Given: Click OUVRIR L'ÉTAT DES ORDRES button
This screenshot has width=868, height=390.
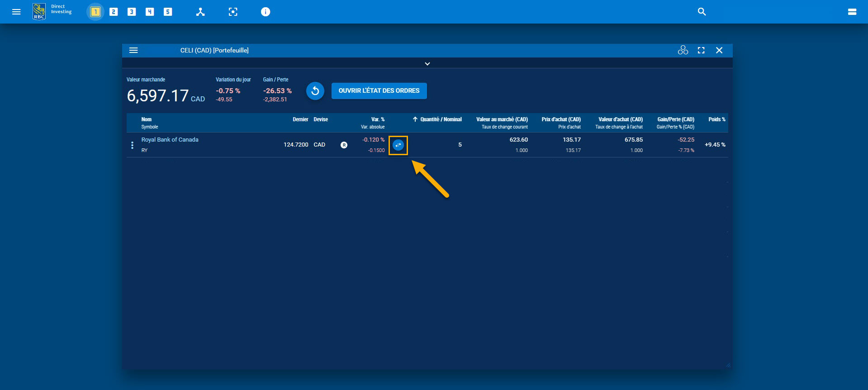Looking at the screenshot, I should coord(379,91).
